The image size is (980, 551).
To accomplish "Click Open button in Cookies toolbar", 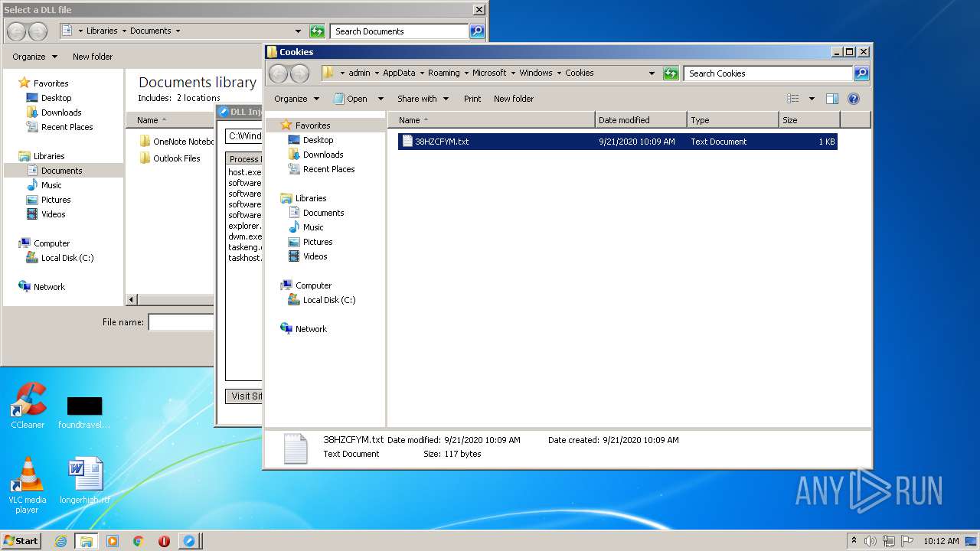I will pyautogui.click(x=350, y=99).
